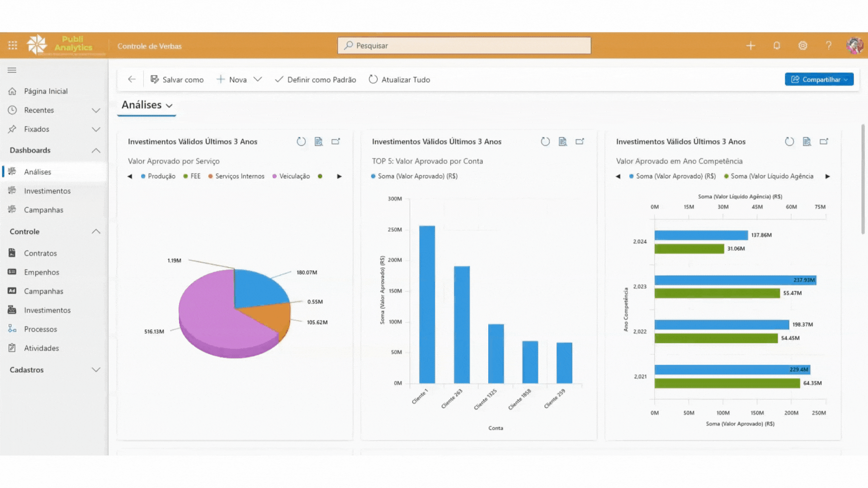Click the vertical page scrollbar
Screen dimensions: 868x488
(x=863, y=179)
